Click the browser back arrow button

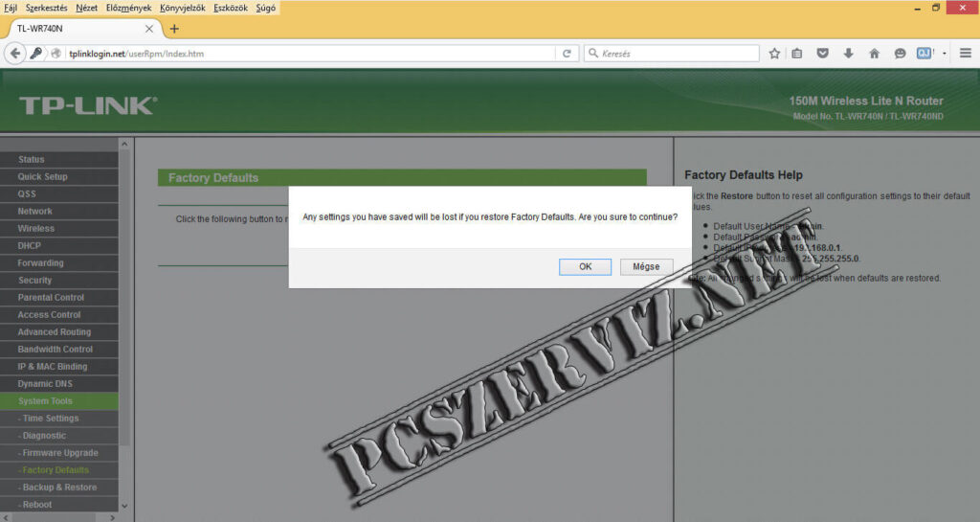(x=15, y=54)
